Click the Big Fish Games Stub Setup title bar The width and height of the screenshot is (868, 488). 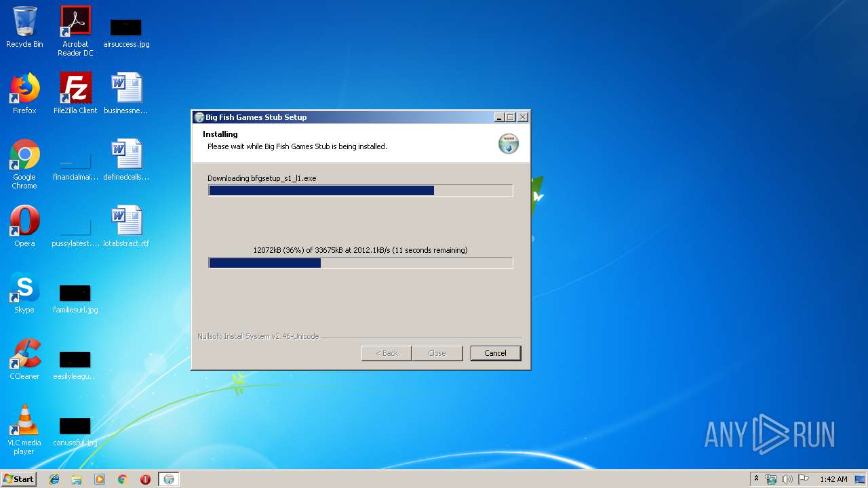(x=361, y=117)
